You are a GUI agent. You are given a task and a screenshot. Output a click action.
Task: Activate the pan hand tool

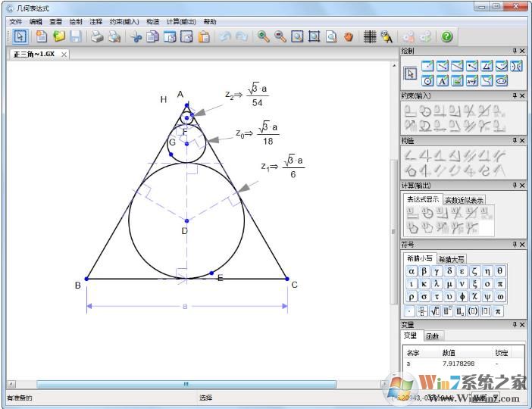coord(348,36)
